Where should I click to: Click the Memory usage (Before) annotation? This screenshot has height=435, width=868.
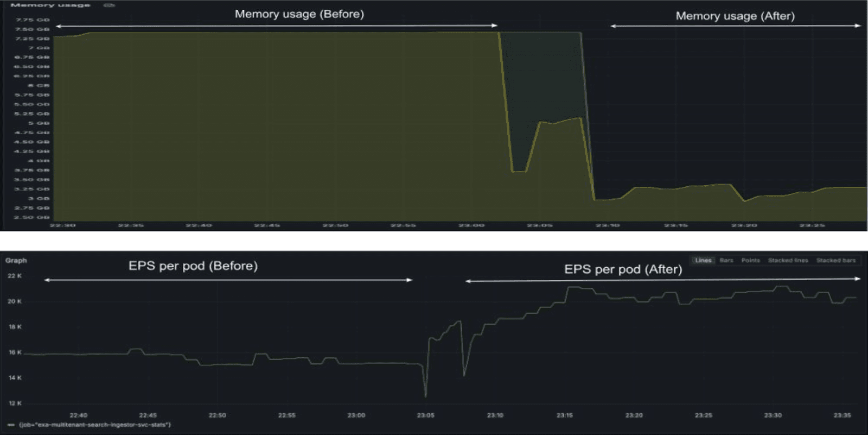[x=299, y=14]
